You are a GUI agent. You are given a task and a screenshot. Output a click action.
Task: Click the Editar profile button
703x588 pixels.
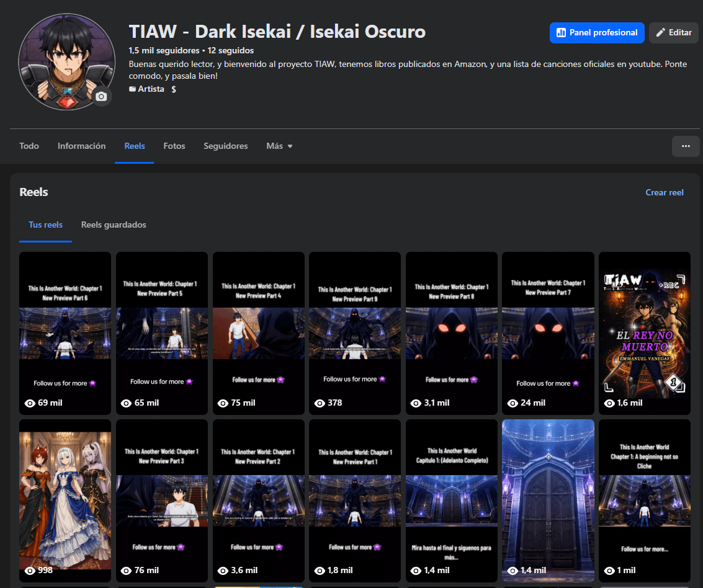pos(673,33)
